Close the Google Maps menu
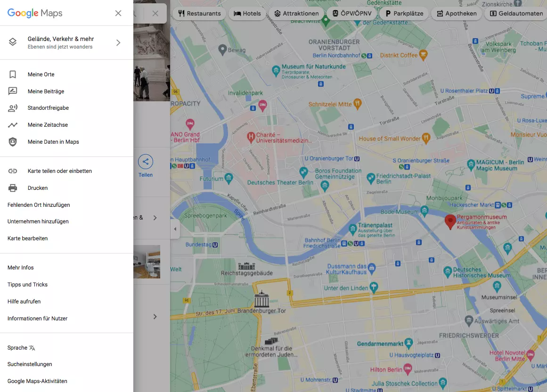Image resolution: width=547 pixels, height=392 pixels. (118, 13)
